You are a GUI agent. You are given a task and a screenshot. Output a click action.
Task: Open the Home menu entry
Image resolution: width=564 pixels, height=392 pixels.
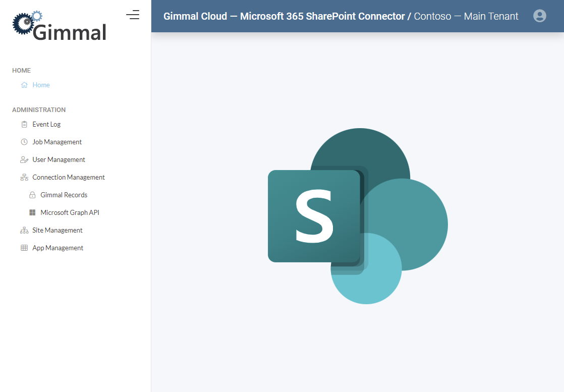41,84
